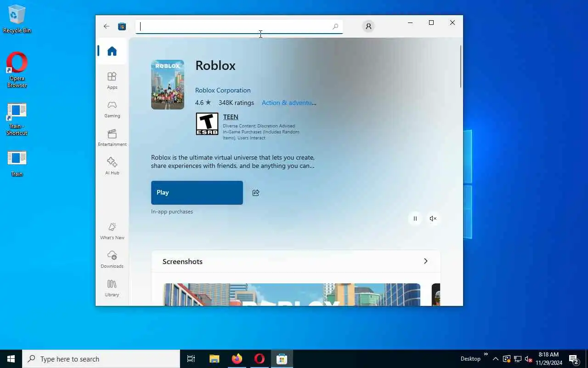Click the Roblox app cover thumbnail
The image size is (588, 368).
coord(168,85)
